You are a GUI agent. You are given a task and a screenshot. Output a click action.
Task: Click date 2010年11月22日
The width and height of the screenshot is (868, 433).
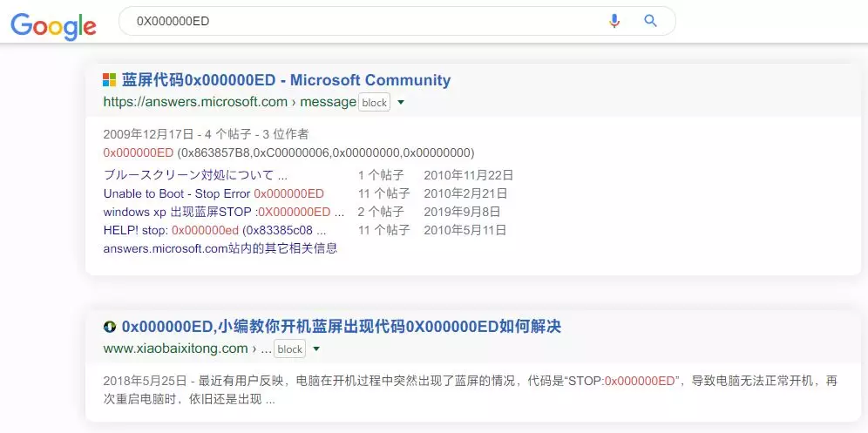(x=469, y=175)
